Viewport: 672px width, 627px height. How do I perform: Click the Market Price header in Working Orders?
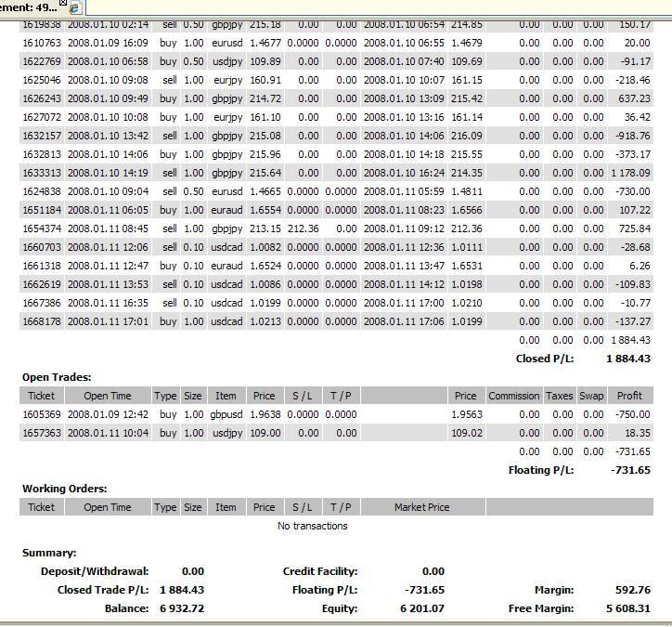(421, 507)
